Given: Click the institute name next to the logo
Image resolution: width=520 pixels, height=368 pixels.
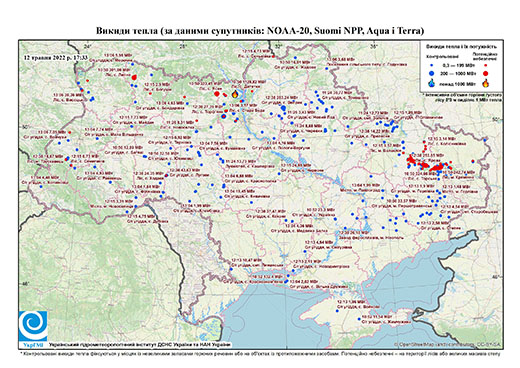Looking at the screenshot, I should pyautogui.click(x=140, y=345).
